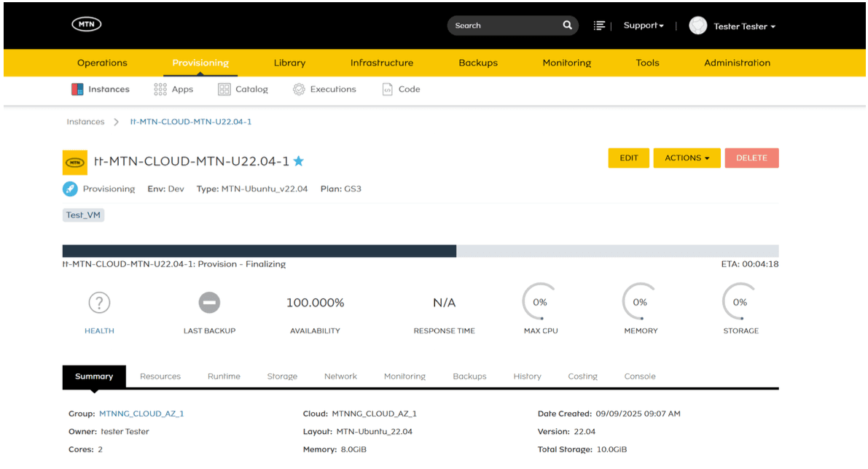868x469 pixels.
Task: Toggle the blue favorite star next to instance name
Action: [x=298, y=161]
